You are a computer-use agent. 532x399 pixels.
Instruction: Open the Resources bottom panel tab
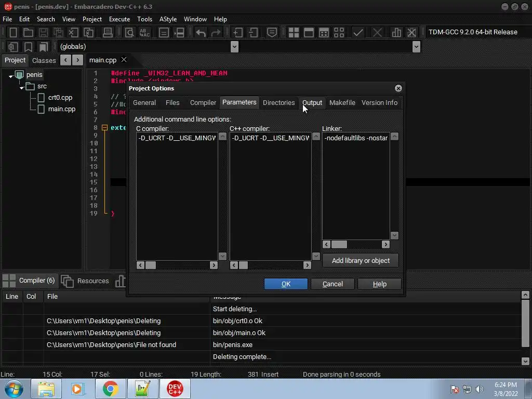tap(85, 281)
